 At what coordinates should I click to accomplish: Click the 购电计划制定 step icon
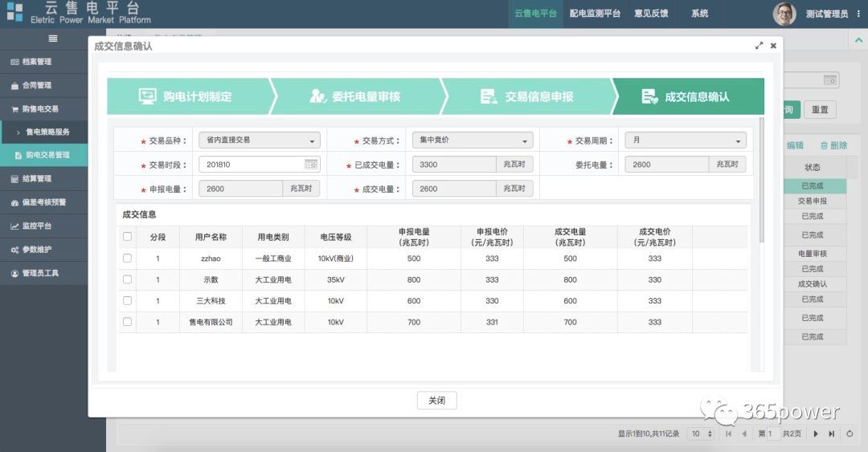click(x=148, y=96)
